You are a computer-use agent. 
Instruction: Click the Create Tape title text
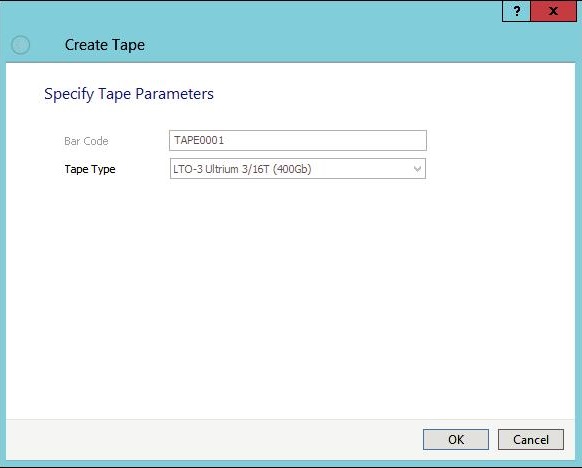(105, 45)
